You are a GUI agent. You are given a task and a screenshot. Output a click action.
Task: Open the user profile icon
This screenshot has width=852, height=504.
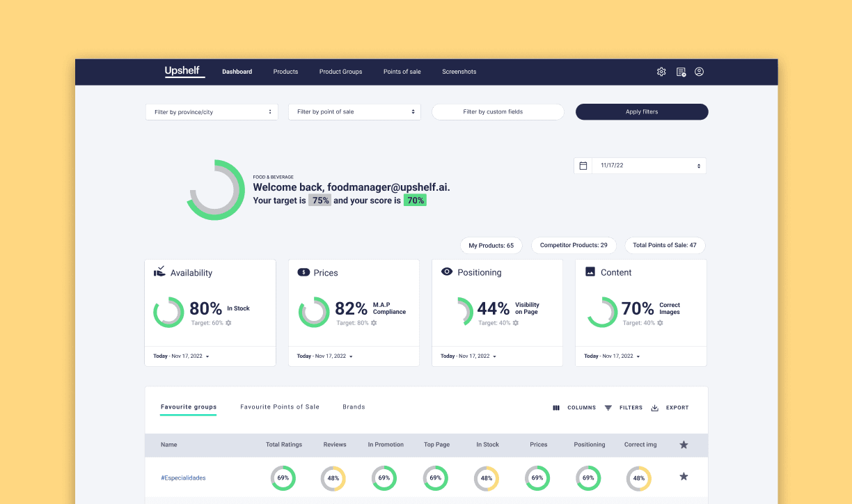pos(700,72)
